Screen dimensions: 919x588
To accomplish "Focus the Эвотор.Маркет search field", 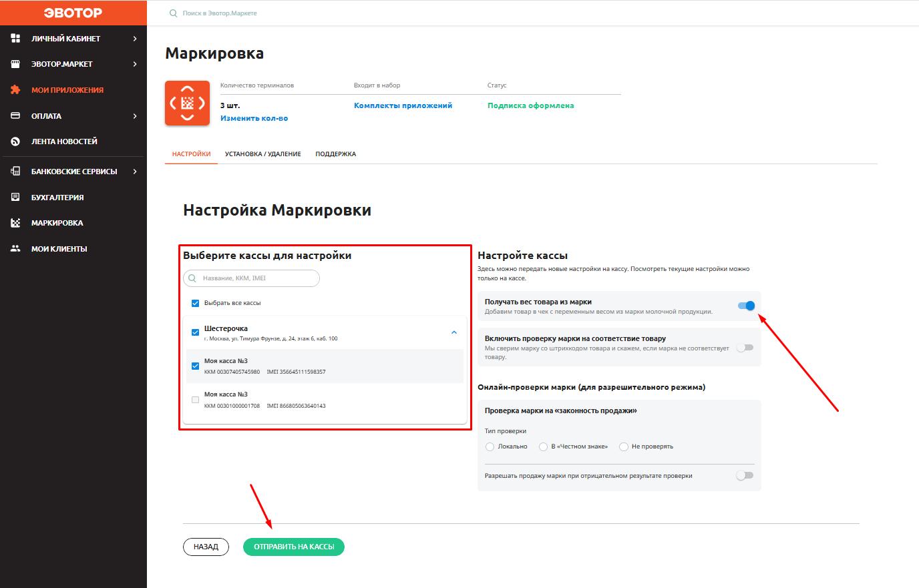I will pyautogui.click(x=220, y=13).
